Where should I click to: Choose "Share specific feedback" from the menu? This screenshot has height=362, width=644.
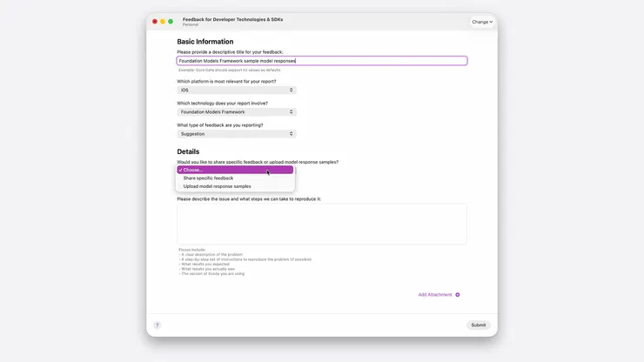click(209, 178)
